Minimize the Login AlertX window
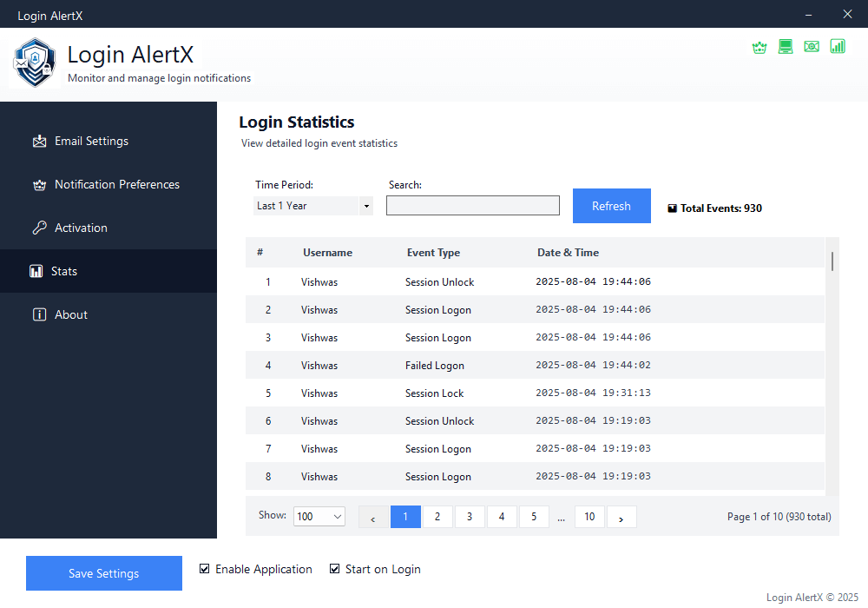Viewport: 868px width, 608px height. 808,15
